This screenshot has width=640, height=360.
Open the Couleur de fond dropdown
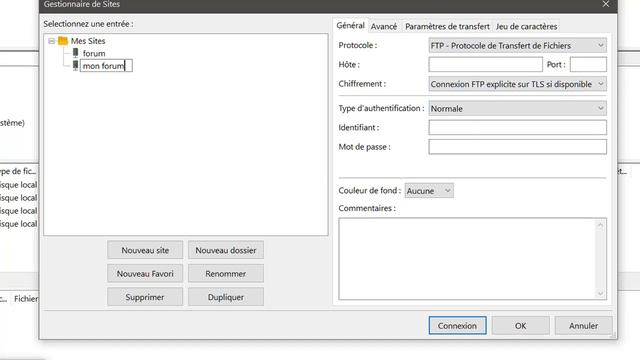coord(429,191)
